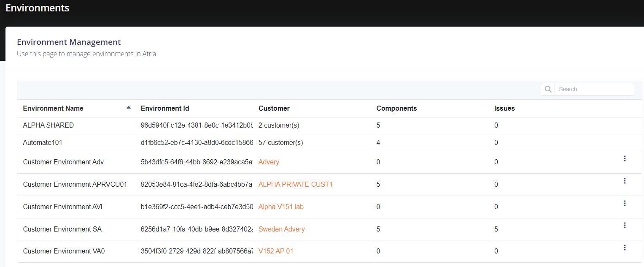The width and height of the screenshot is (644, 267).
Task: Open the ALPHA PRIVATE CUST1 link
Action: [295, 185]
